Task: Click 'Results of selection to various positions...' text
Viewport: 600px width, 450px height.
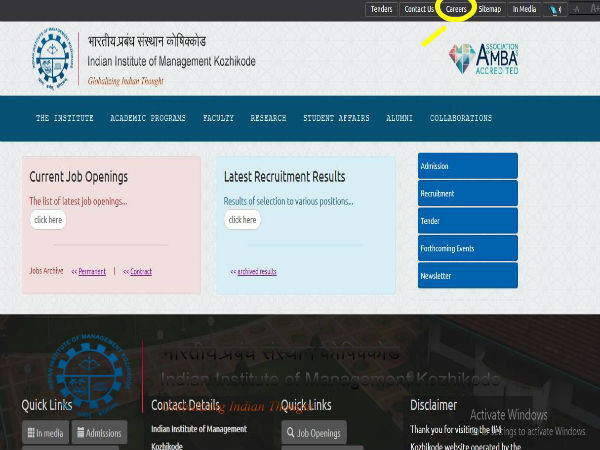Action: click(289, 201)
